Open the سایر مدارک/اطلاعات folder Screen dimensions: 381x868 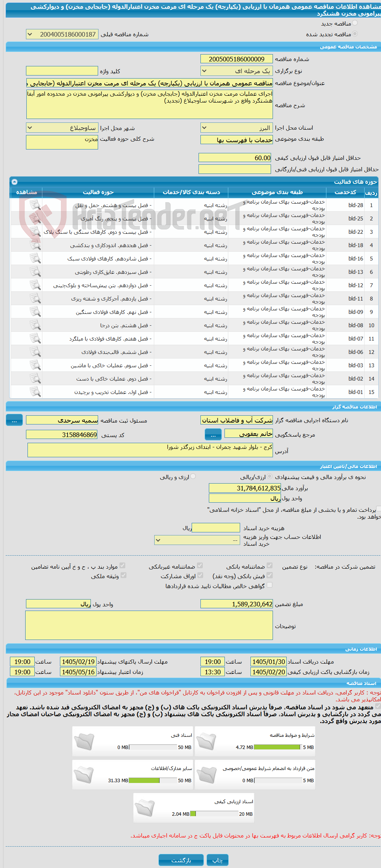point(84,774)
